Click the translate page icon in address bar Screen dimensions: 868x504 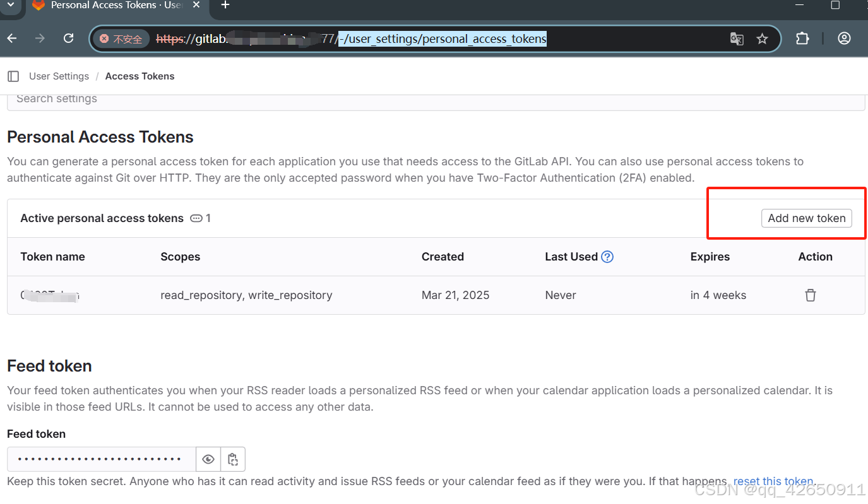coord(737,38)
